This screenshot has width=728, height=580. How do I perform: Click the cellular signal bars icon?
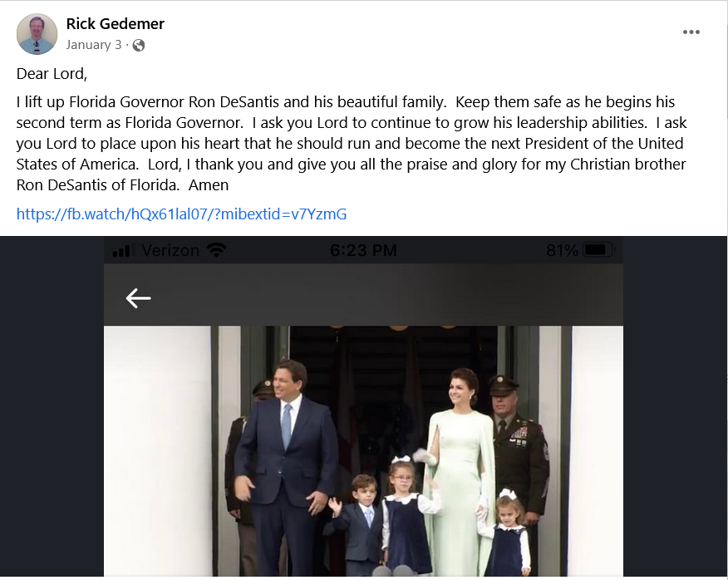click(x=122, y=250)
